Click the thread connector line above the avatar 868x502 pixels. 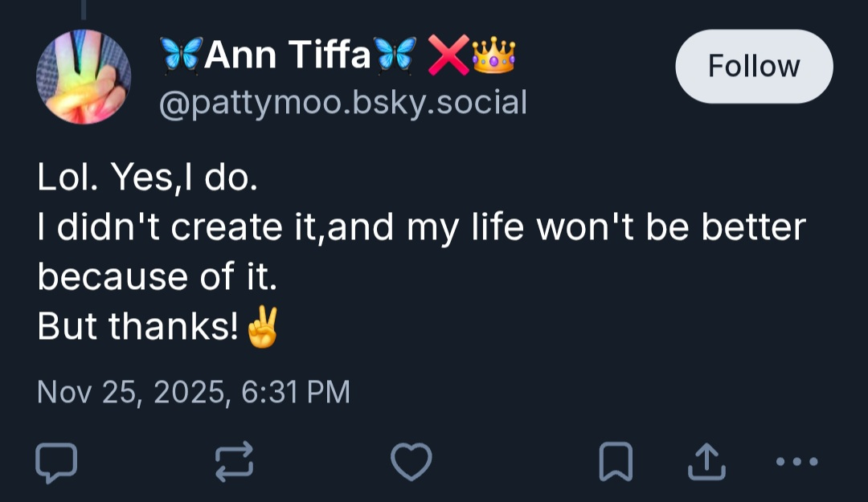tap(84, 8)
